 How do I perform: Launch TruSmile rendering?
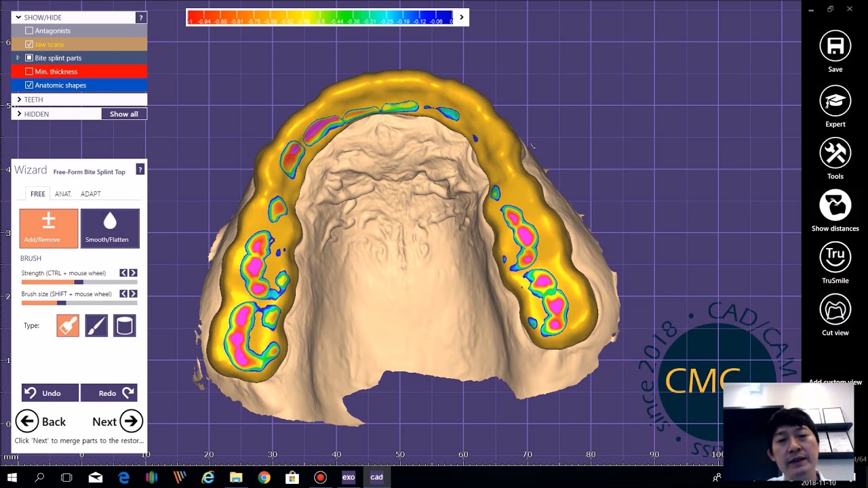point(835,258)
